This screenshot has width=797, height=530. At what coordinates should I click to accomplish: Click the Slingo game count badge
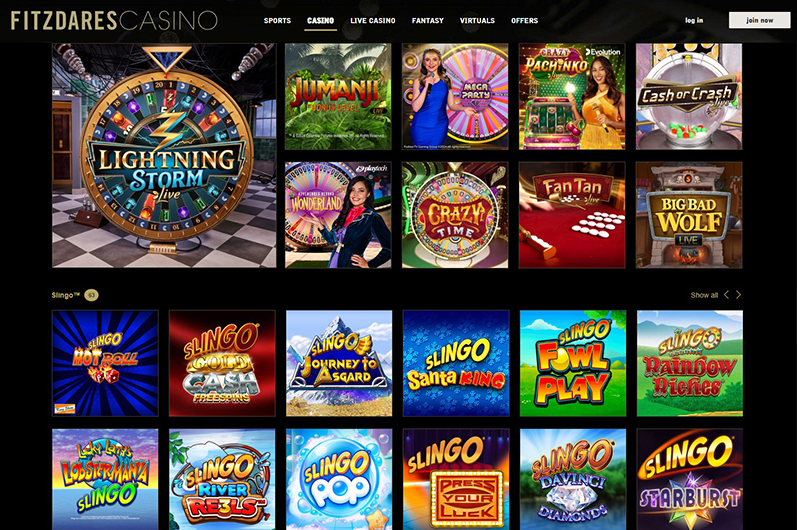point(91,295)
